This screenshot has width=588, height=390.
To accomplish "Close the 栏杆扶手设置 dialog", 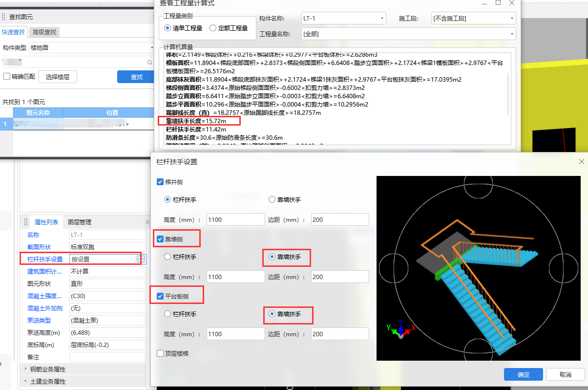I will coord(581,161).
